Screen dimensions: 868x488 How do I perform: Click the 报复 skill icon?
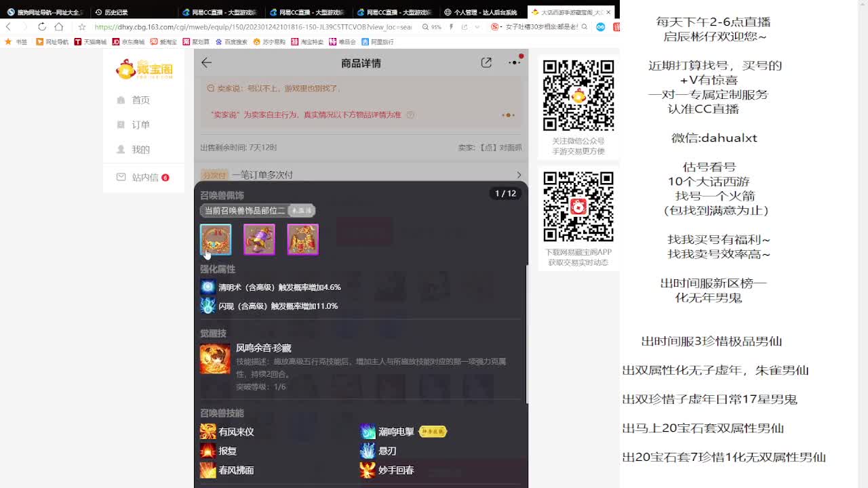coord(208,451)
